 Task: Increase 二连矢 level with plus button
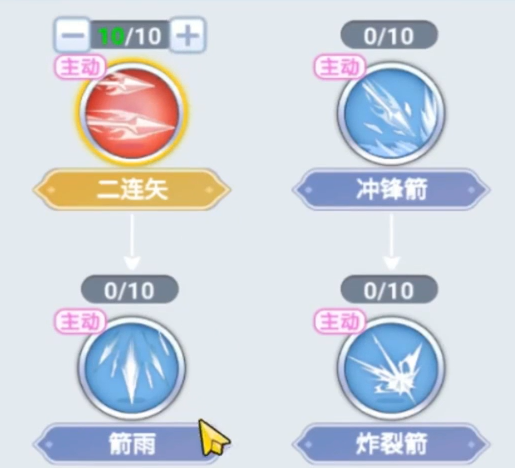point(188,35)
